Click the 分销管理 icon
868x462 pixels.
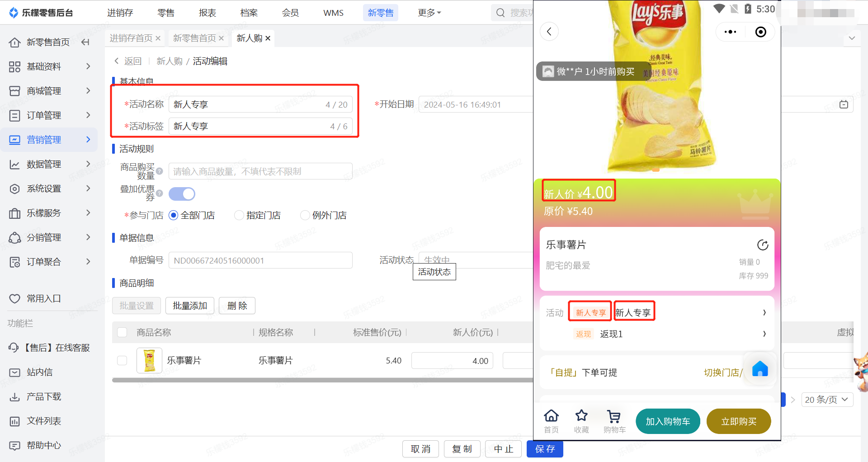click(x=14, y=238)
